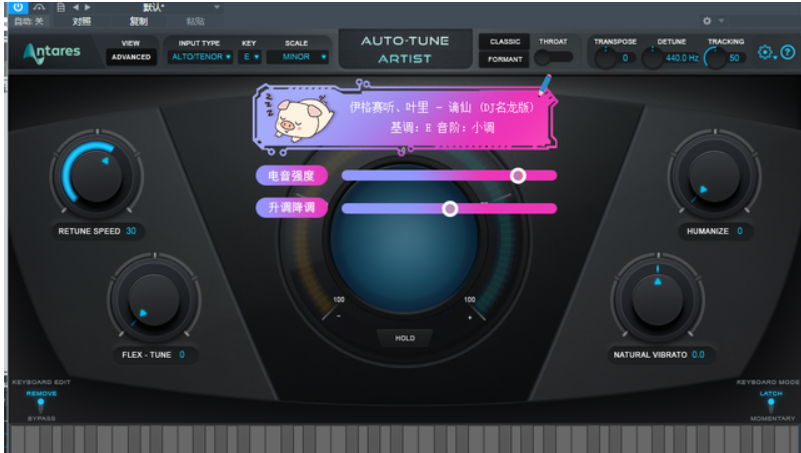Click the TRACKING knob
Viewport: 801px width, 453px height.
coord(715,58)
